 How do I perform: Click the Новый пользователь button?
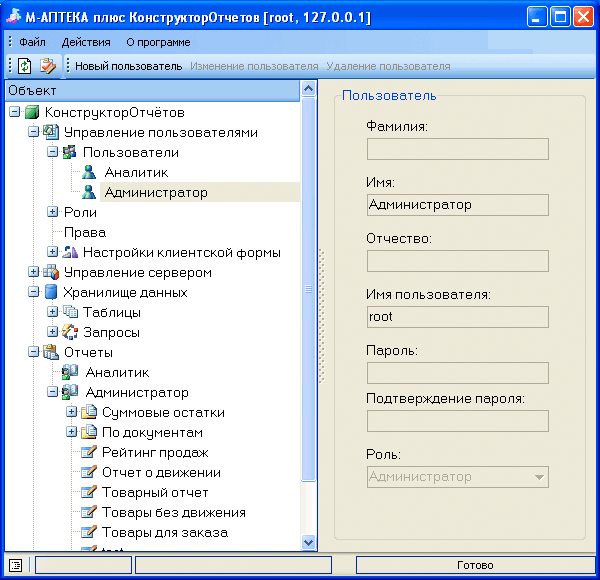tap(128, 66)
